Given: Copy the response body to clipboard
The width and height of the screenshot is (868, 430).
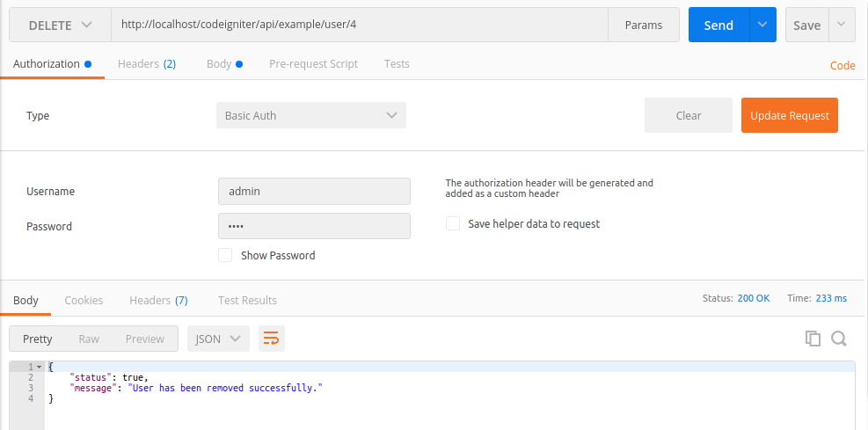Looking at the screenshot, I should coord(813,339).
